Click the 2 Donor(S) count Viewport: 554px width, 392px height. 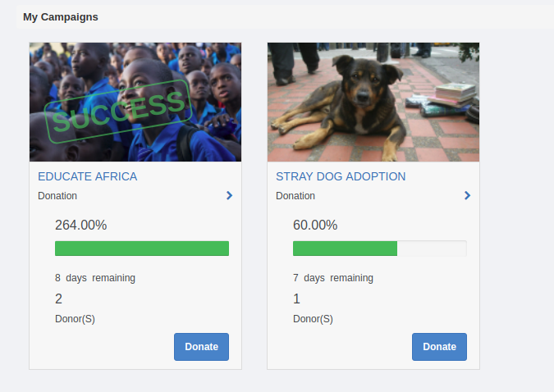(59, 299)
